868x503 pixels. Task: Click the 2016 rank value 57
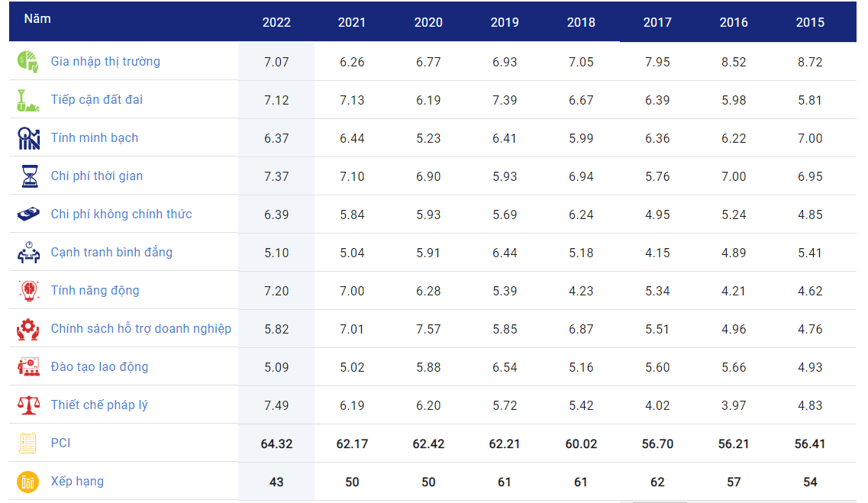click(x=734, y=482)
